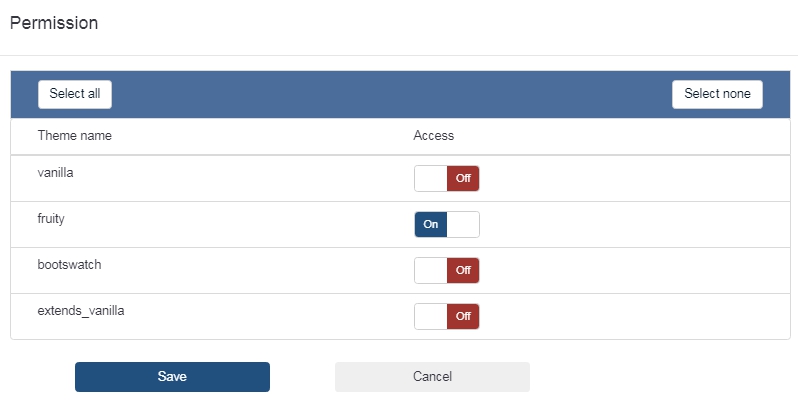The image size is (798, 401).
Task: Click the blue On label of fruity switch
Action: click(x=431, y=225)
